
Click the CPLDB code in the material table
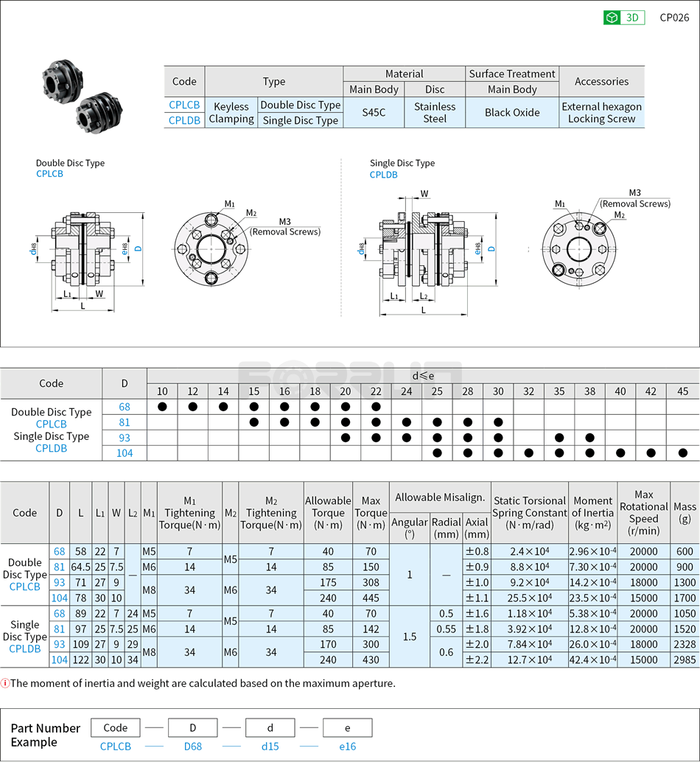coord(184,121)
